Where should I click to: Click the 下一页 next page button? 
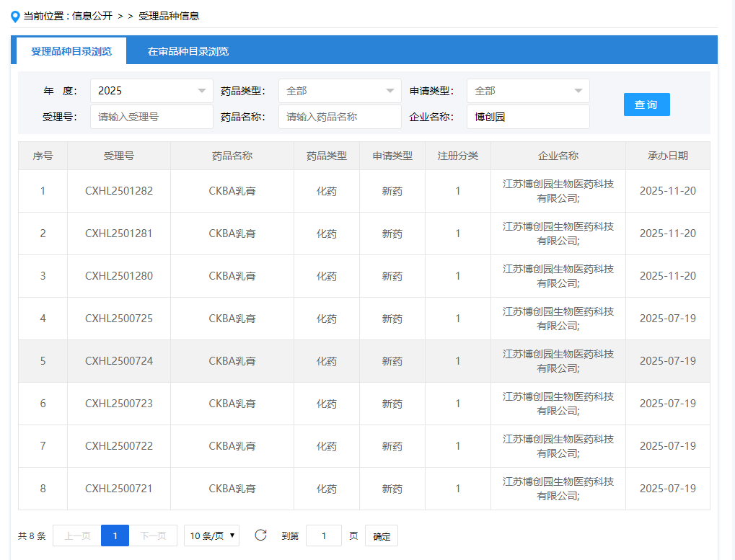point(153,535)
